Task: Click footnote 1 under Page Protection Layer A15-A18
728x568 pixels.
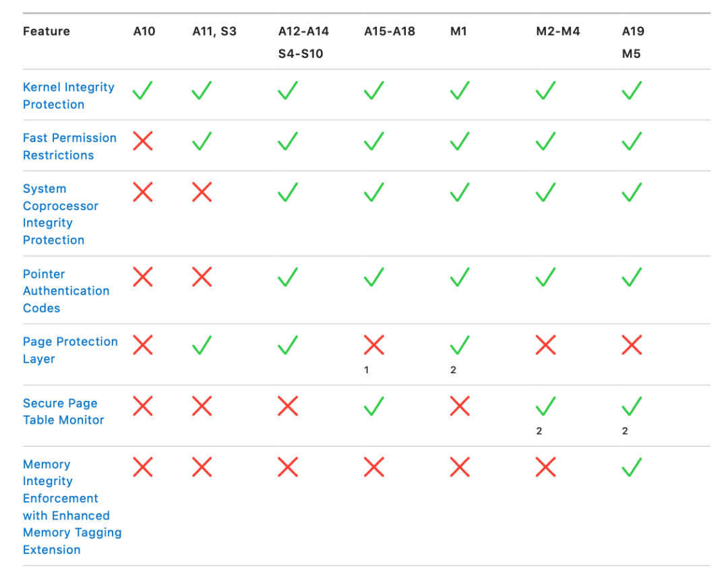Action: pos(367,370)
